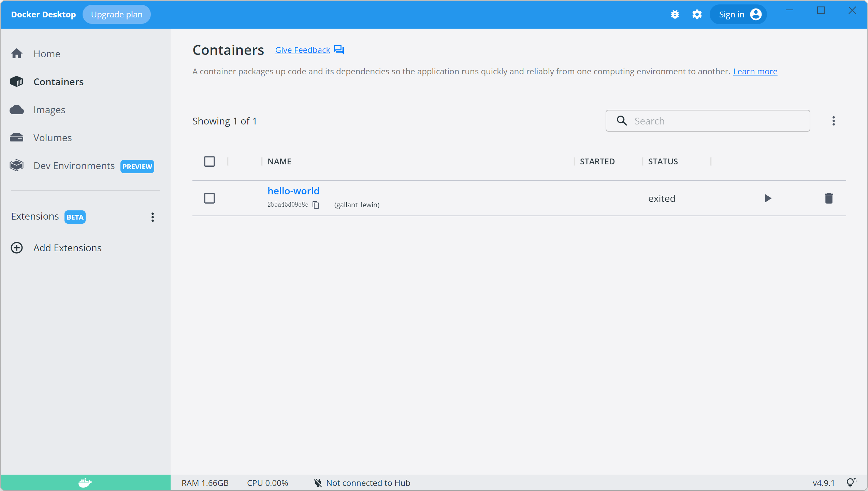Open the hello-world container link
The image size is (868, 491).
293,191
